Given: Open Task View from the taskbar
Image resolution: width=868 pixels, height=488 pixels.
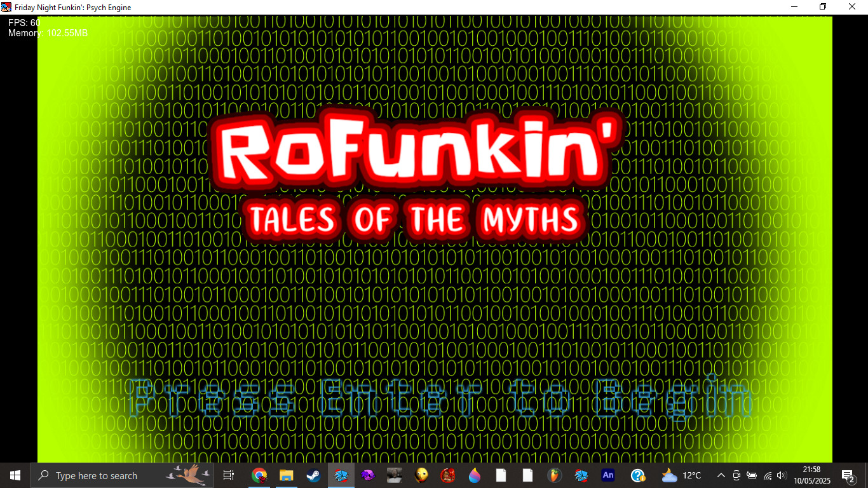Looking at the screenshot, I should click(229, 475).
